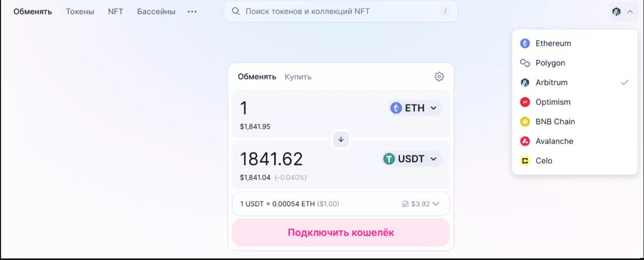Open the ETH token selector dropdown
The image size is (644, 260).
(415, 108)
